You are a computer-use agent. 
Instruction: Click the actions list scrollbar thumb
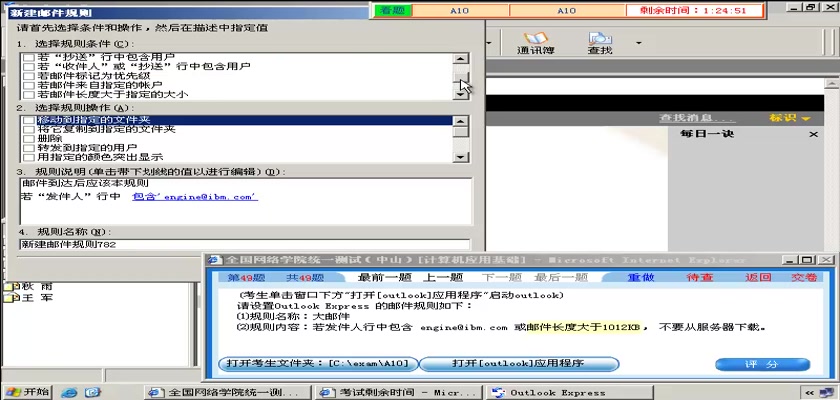click(x=461, y=132)
